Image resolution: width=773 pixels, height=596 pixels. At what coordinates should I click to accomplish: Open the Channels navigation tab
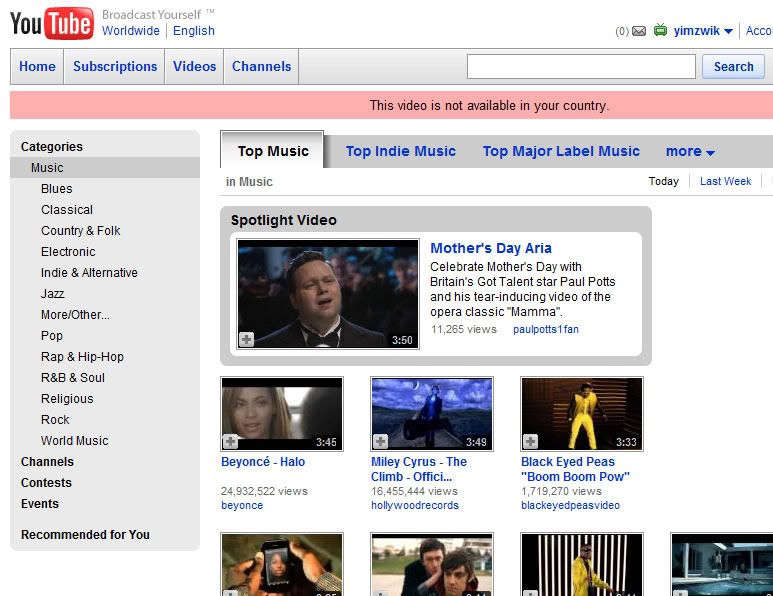261,67
